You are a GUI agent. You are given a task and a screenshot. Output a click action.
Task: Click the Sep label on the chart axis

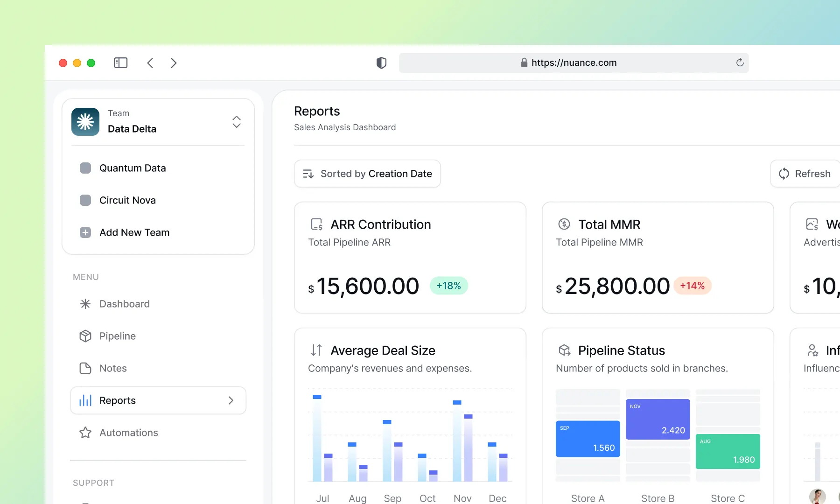[392, 498]
